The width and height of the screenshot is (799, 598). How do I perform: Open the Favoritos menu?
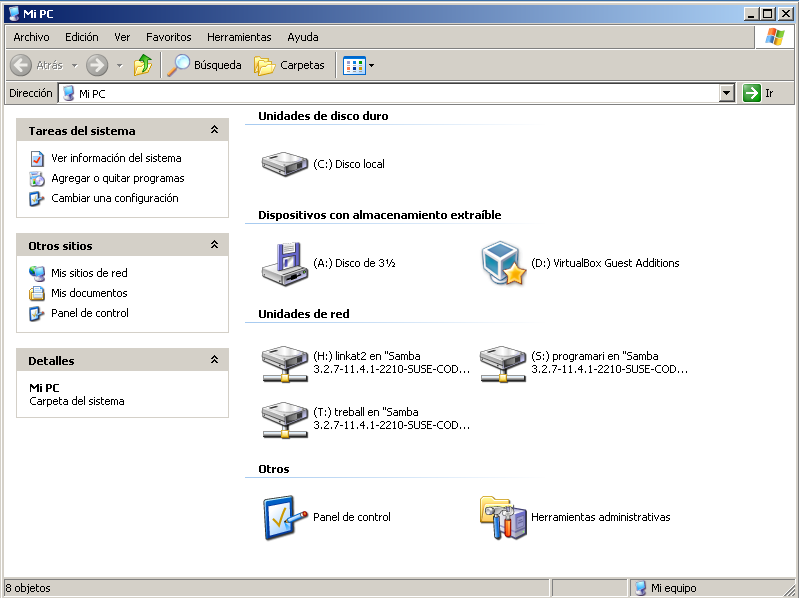click(168, 37)
